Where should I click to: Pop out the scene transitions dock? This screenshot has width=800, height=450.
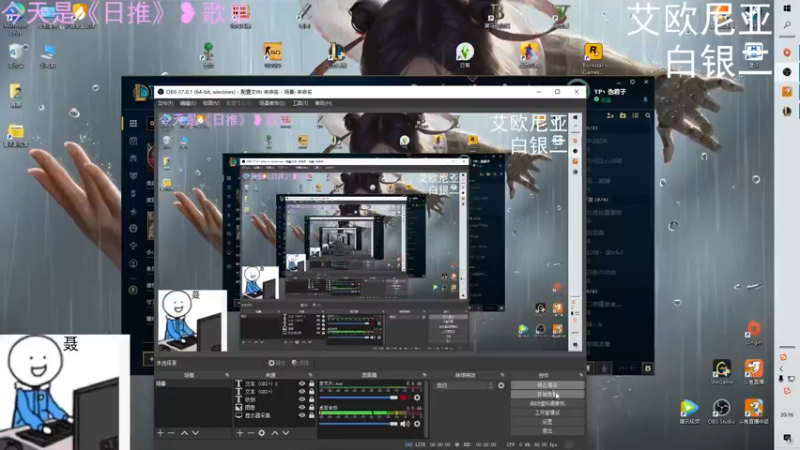point(503,375)
